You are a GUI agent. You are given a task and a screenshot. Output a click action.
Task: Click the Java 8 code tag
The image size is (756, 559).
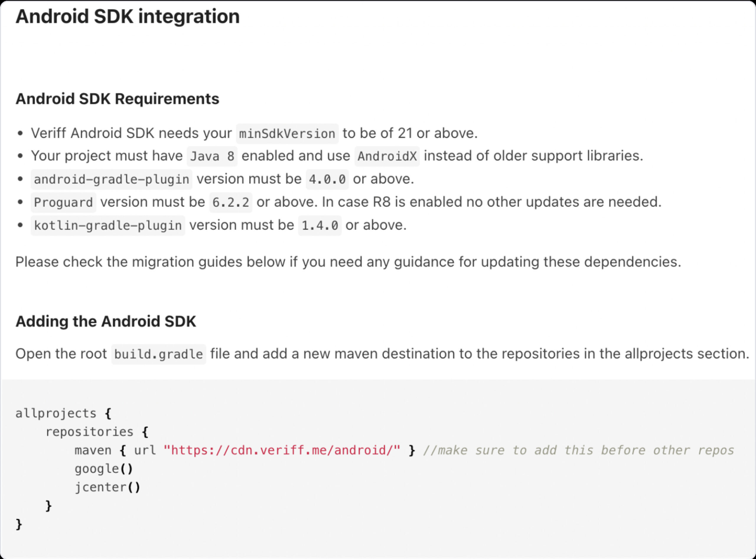click(212, 156)
